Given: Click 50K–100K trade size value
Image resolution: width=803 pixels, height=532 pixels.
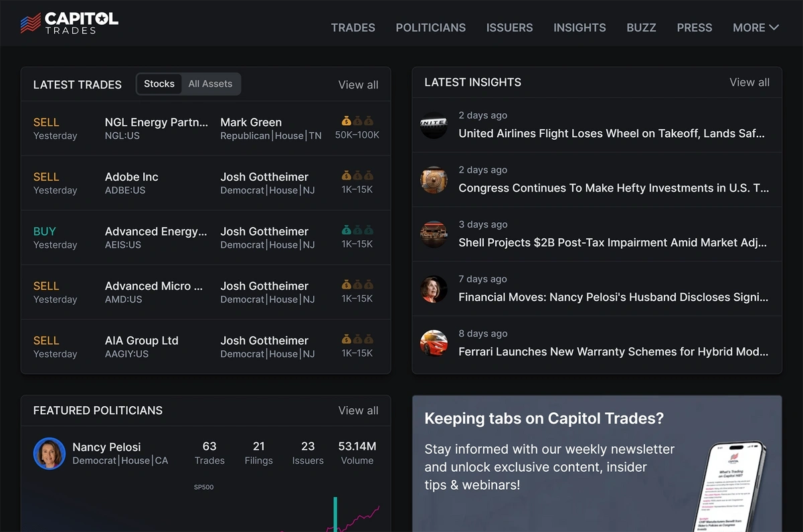Looking at the screenshot, I should coord(357,135).
